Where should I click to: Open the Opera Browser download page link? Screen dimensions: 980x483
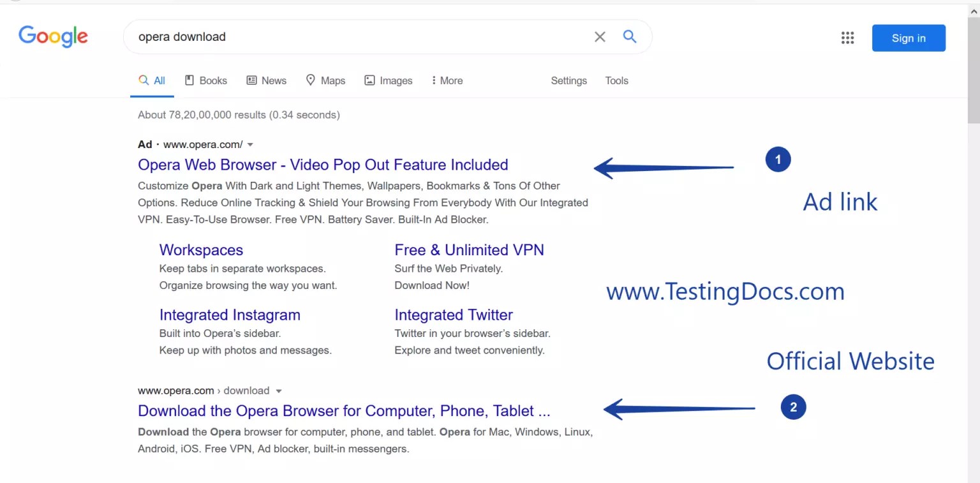(x=343, y=410)
